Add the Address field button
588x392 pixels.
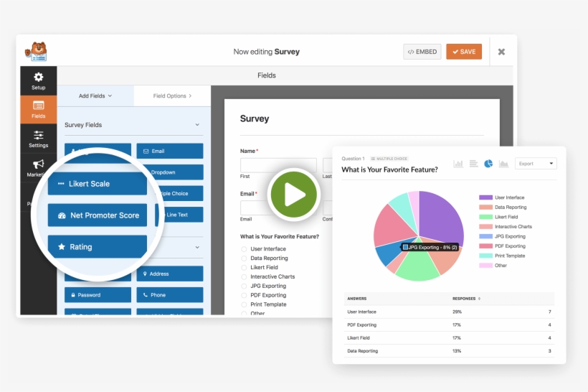170,274
